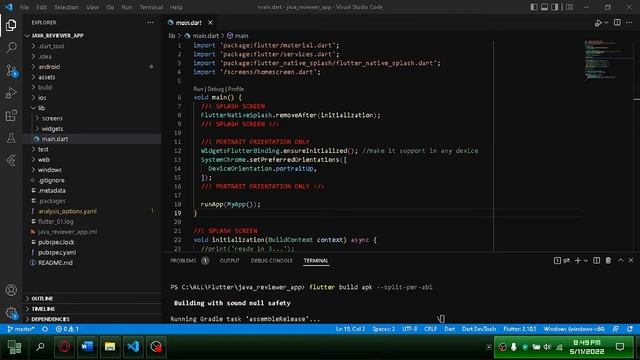The width and height of the screenshot is (640, 360).
Task: Open the Help menu
Action: 176,7
